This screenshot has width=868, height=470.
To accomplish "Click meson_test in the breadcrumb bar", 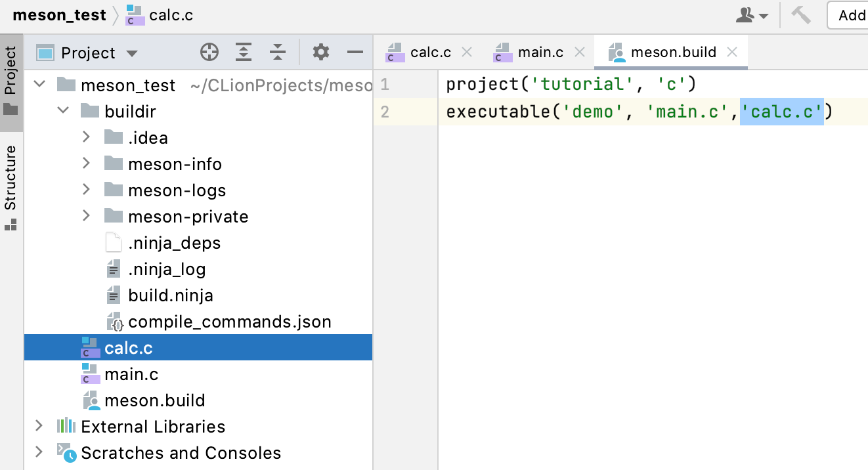I will (x=58, y=15).
